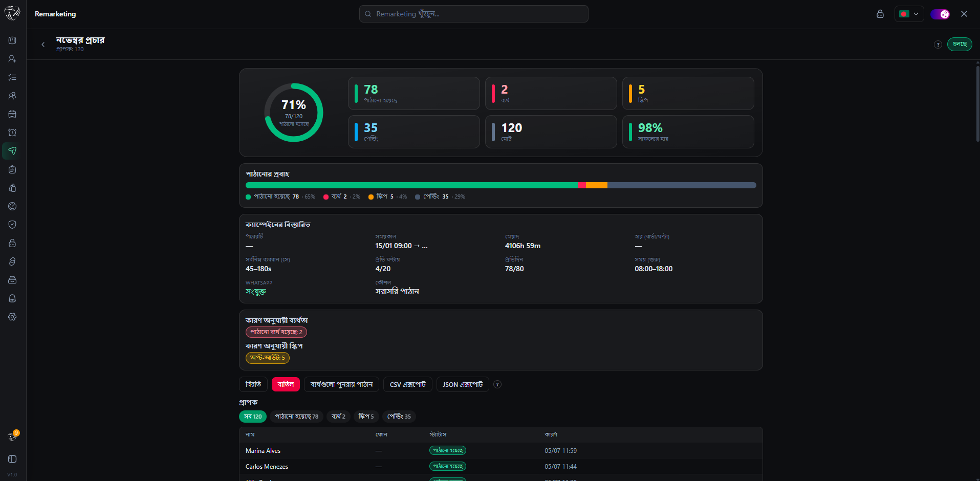Screen dimensions: 980x481
Task: Open the alarm clock reminders icon
Action: point(12,133)
